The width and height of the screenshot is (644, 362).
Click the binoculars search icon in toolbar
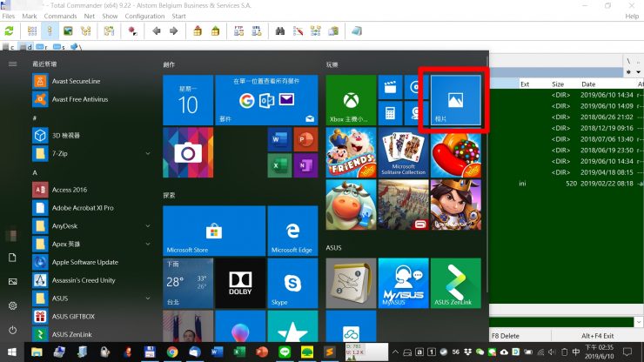(x=281, y=30)
